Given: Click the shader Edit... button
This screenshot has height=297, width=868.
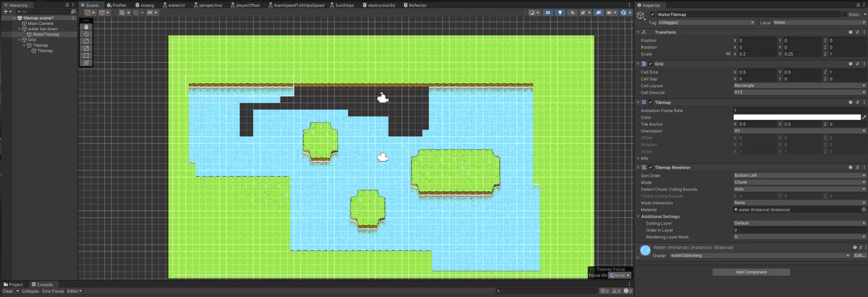Looking at the screenshot, I should [x=859, y=256].
